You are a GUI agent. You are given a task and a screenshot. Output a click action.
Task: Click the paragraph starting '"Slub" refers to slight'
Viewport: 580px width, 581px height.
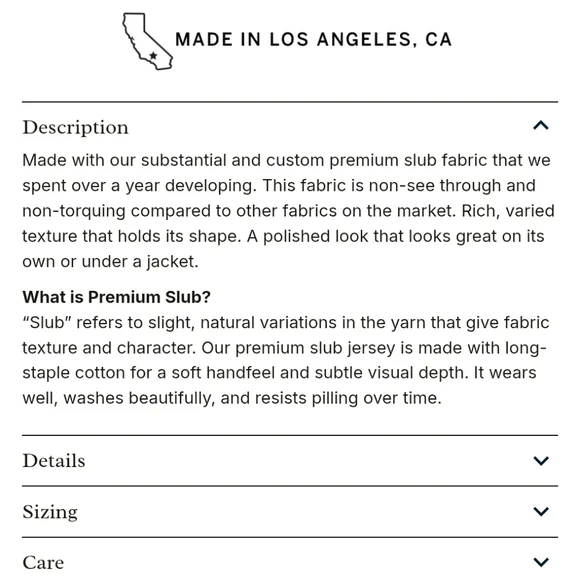tap(285, 361)
